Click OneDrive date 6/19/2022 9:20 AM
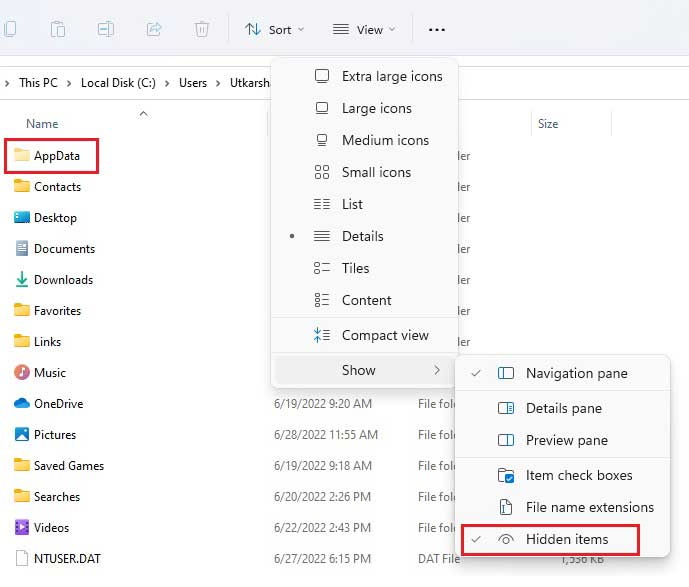 323,404
